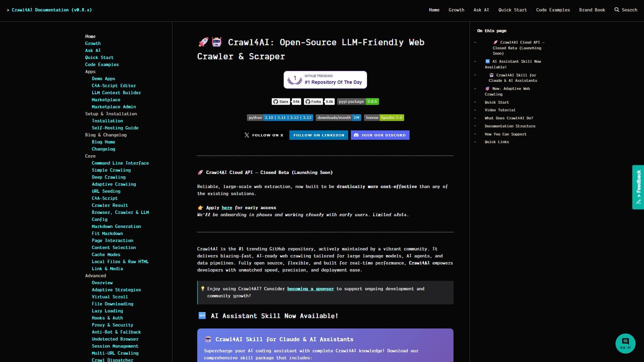
Task: Jump to Video Tutorial in page outline
Action: tap(500, 110)
